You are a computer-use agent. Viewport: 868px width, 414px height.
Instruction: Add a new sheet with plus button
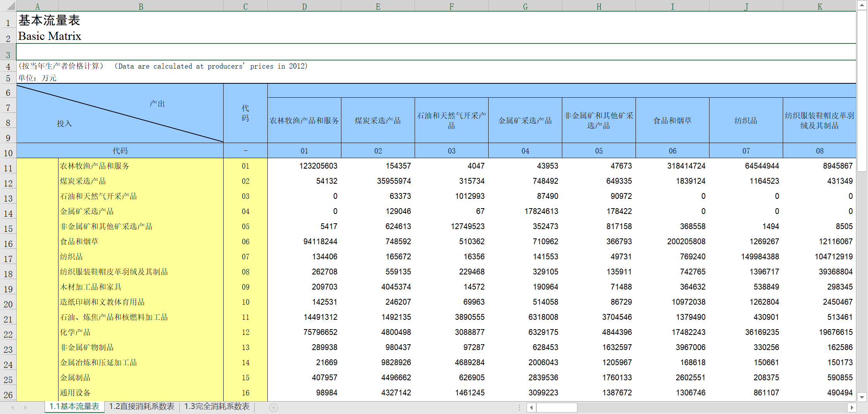coord(274,407)
